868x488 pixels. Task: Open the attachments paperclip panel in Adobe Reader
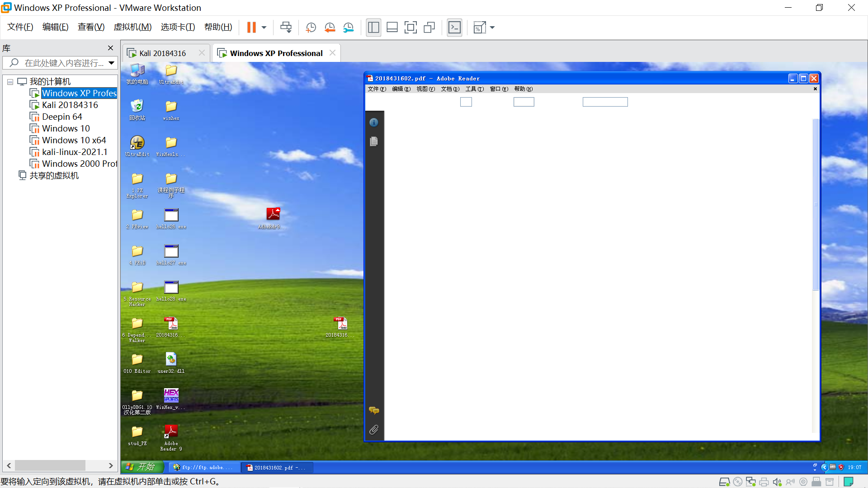pyautogui.click(x=374, y=430)
